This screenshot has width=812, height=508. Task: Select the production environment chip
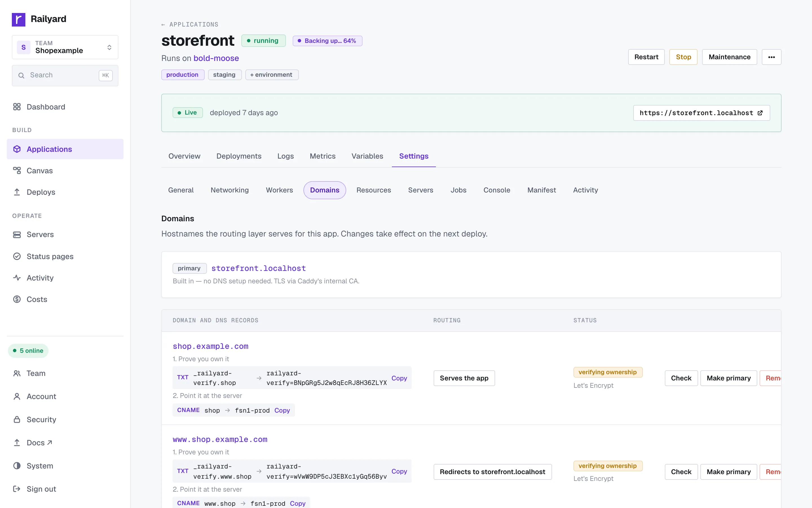[182, 75]
